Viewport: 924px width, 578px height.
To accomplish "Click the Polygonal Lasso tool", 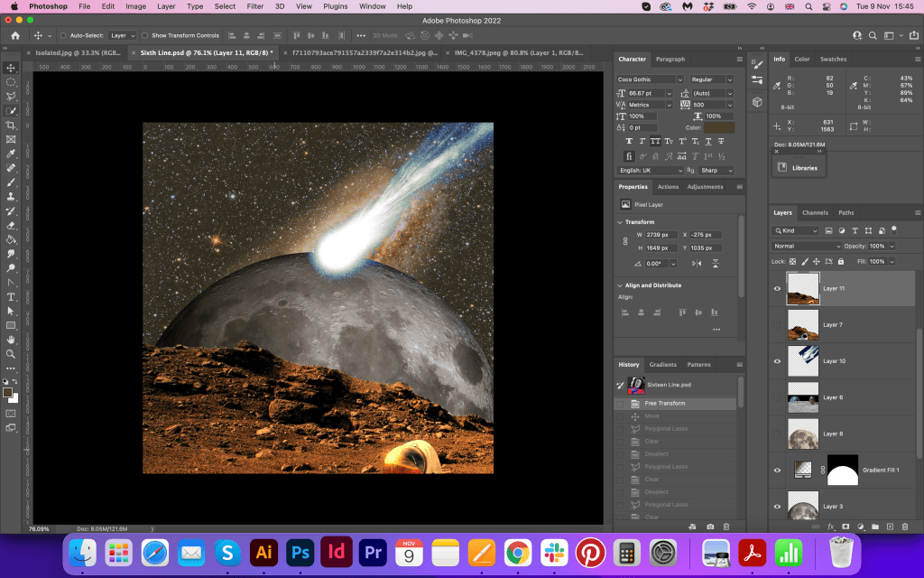I will (11, 96).
